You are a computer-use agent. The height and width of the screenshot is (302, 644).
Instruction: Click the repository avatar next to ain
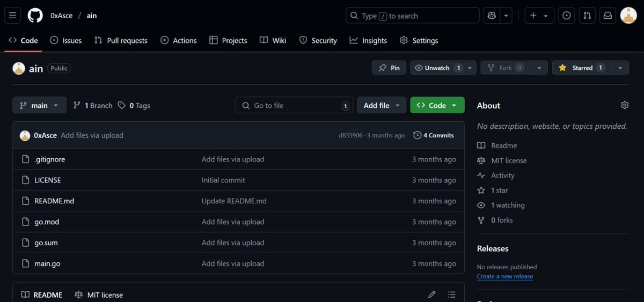pos(19,68)
